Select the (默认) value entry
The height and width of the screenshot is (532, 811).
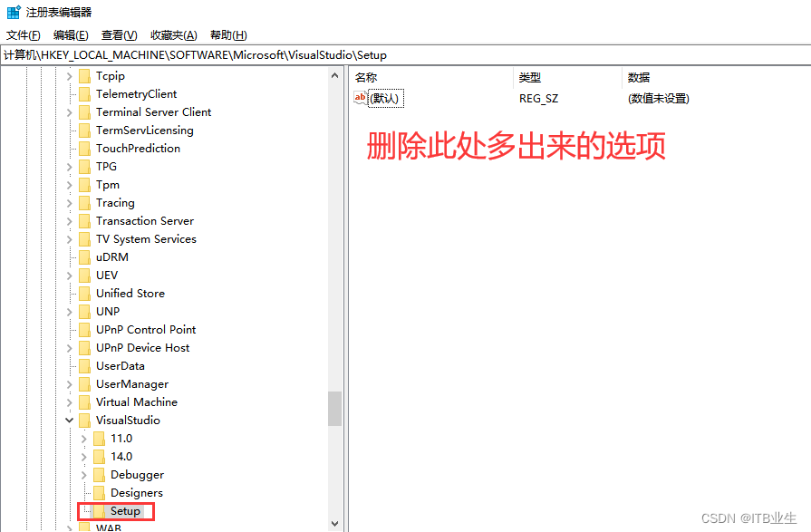click(385, 98)
